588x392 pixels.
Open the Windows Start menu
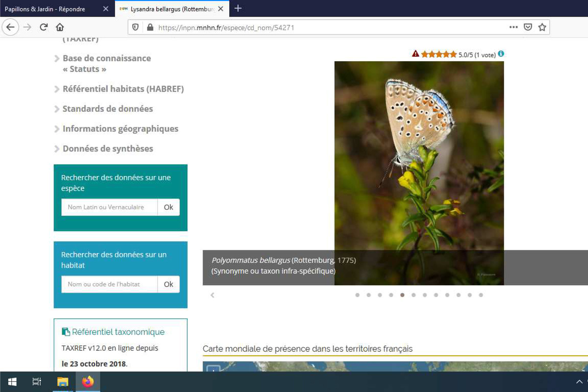pos(12,382)
